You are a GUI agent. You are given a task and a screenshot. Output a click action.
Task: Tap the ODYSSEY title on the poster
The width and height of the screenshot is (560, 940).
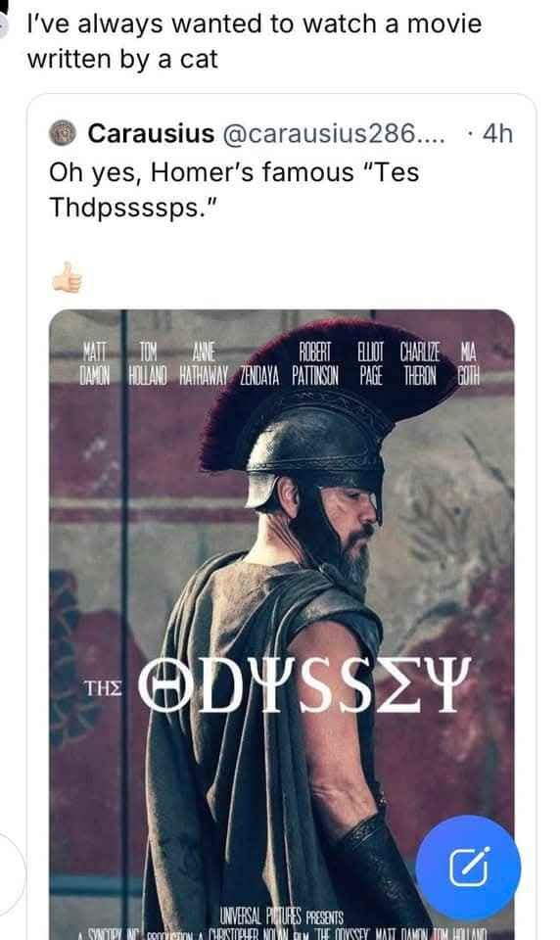click(304, 684)
